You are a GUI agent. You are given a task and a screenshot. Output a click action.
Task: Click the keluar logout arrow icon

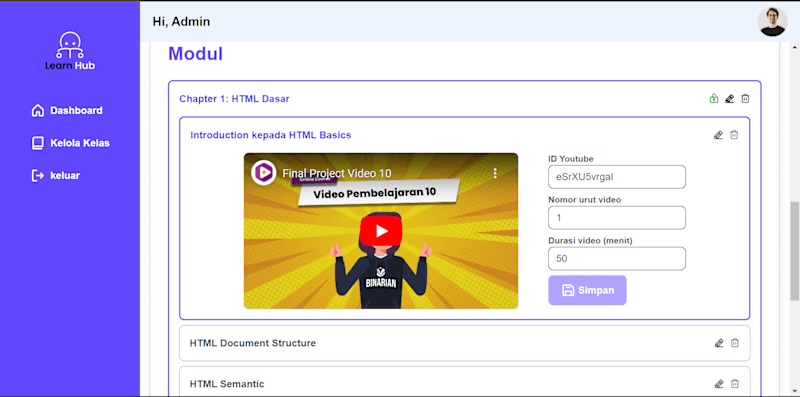pos(38,176)
